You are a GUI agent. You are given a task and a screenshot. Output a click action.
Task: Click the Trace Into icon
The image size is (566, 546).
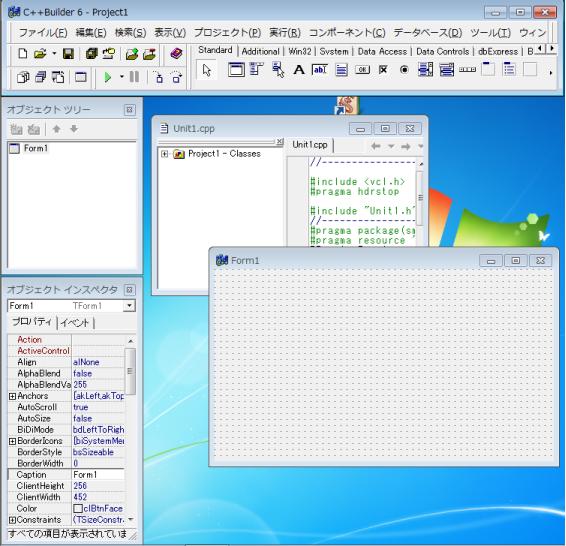click(x=158, y=77)
